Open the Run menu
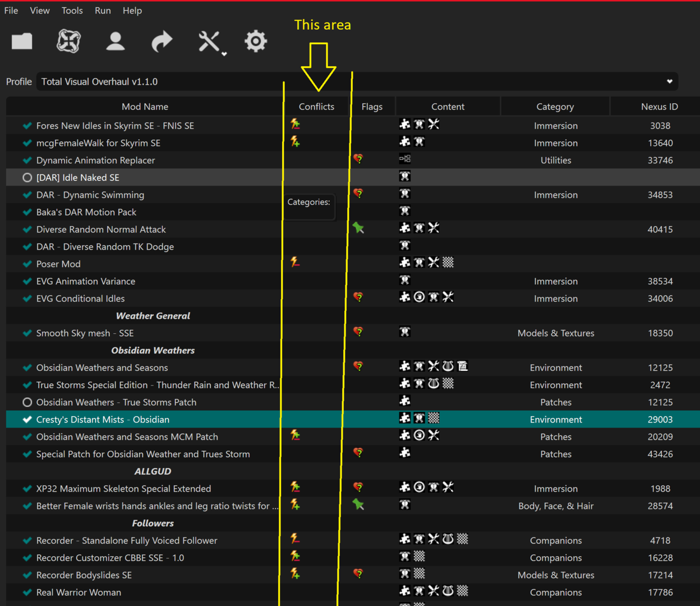 pyautogui.click(x=103, y=11)
